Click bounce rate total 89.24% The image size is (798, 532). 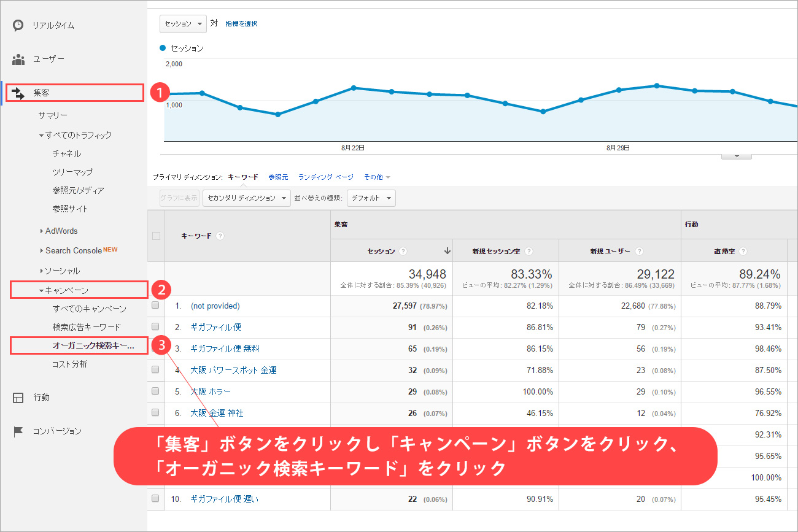[x=759, y=274]
